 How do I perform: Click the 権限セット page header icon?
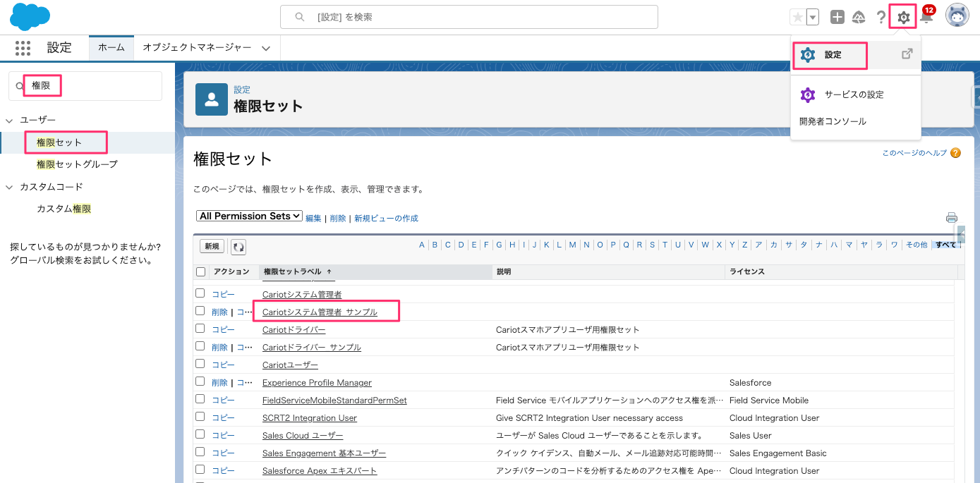coord(212,99)
